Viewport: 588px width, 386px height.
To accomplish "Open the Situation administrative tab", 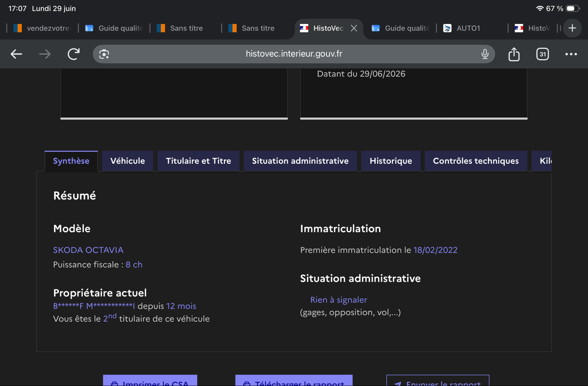I will (300, 161).
